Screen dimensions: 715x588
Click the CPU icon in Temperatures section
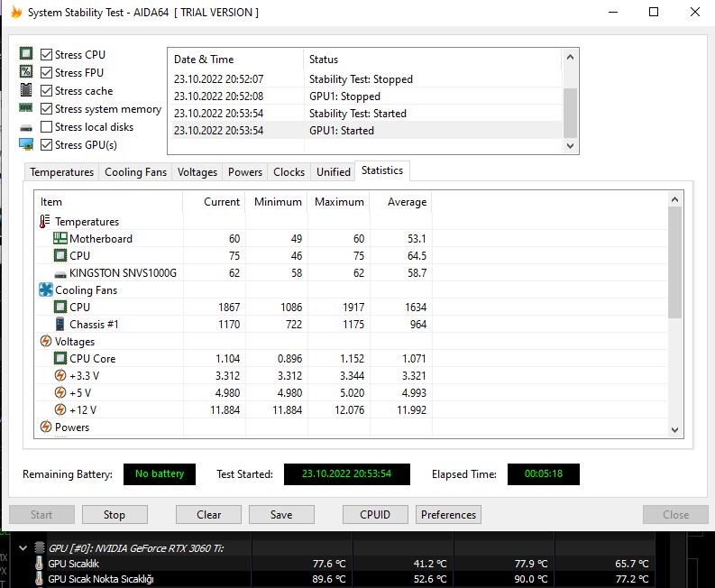(60, 255)
